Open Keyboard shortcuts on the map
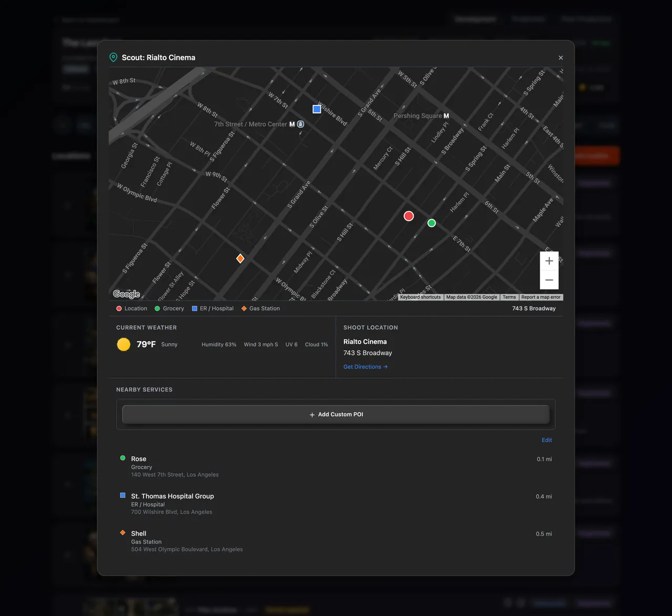 (421, 297)
